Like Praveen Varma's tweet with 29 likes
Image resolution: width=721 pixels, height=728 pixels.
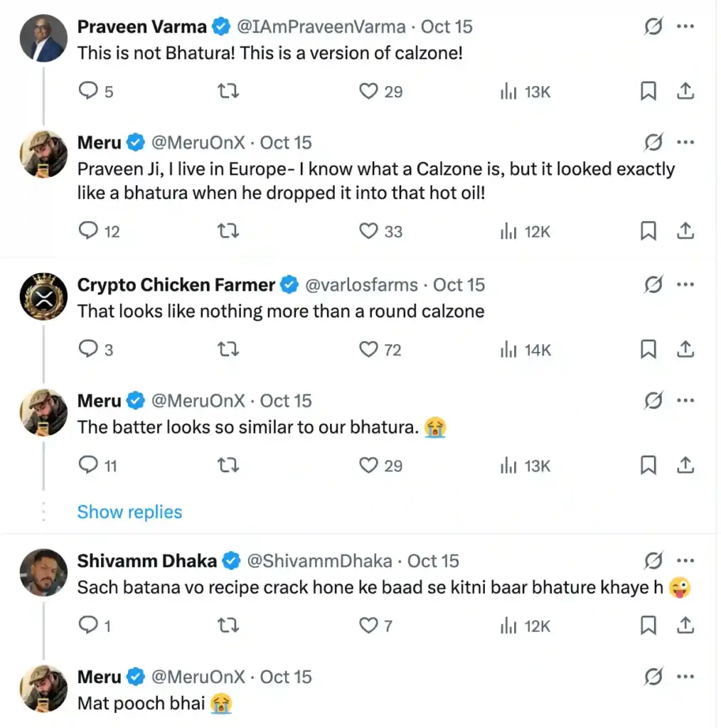[x=368, y=91]
